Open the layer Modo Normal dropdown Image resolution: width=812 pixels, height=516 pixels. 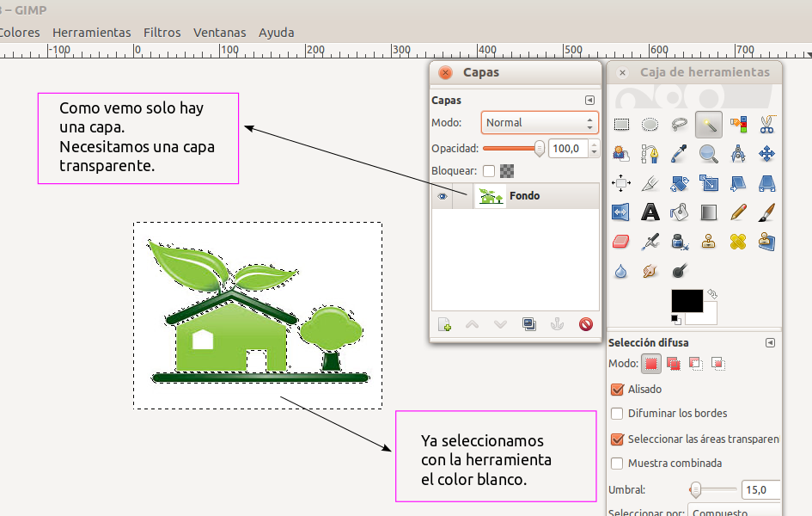click(540, 123)
